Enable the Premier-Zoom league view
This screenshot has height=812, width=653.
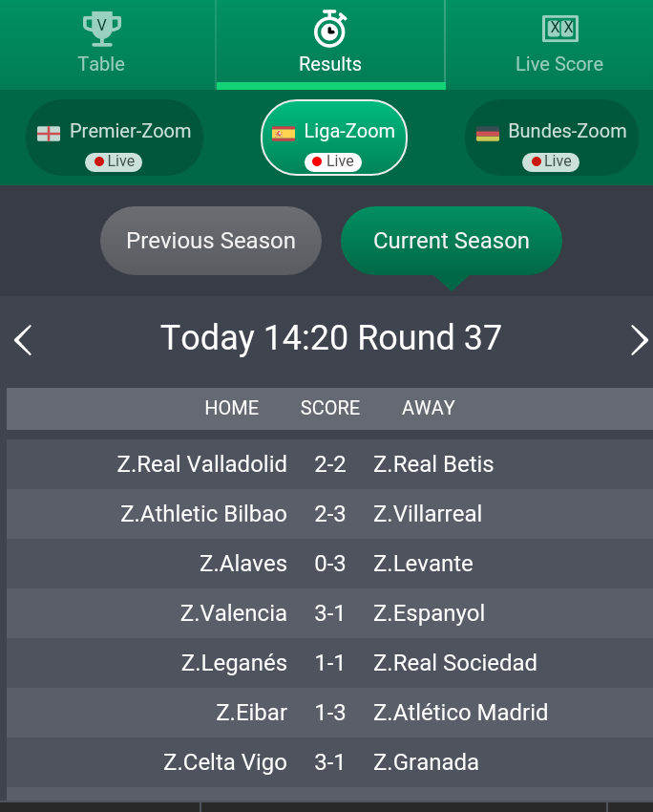(114, 138)
